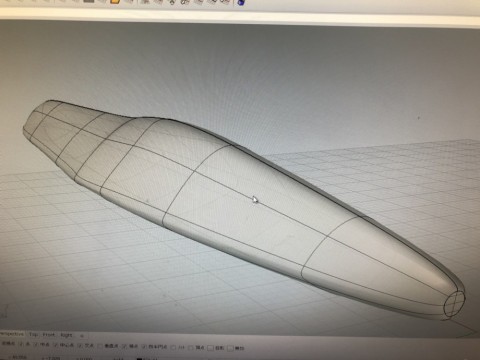This screenshot has height=360, width=480.
Task: Click the yellow icon in the top toolbar
Action: [x=115, y=1]
